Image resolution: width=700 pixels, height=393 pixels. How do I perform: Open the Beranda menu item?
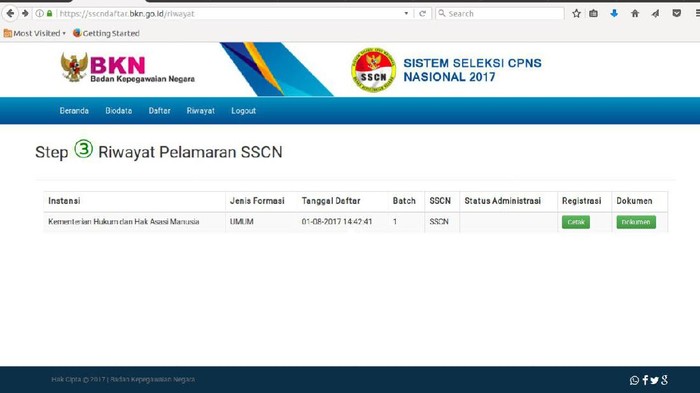coord(74,111)
